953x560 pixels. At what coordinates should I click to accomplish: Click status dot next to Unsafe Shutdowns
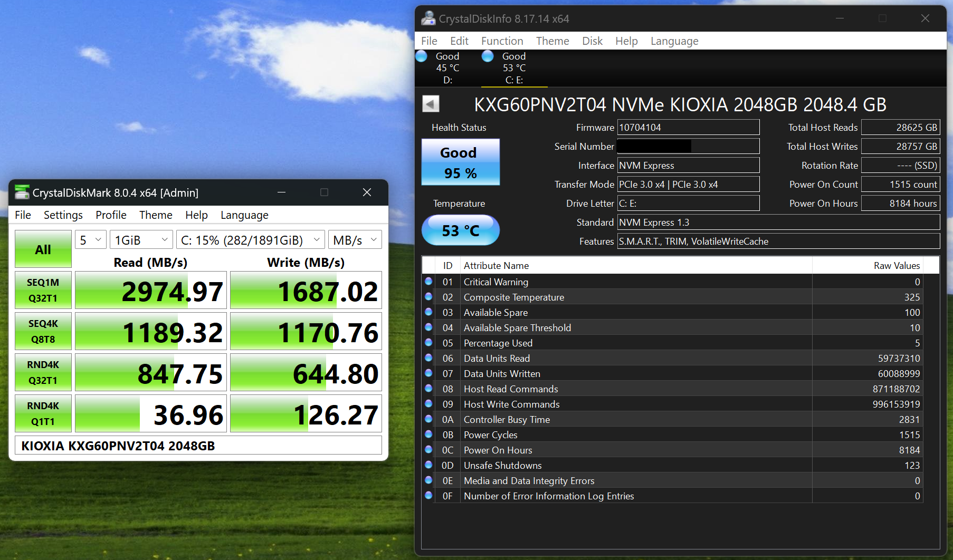(x=428, y=465)
